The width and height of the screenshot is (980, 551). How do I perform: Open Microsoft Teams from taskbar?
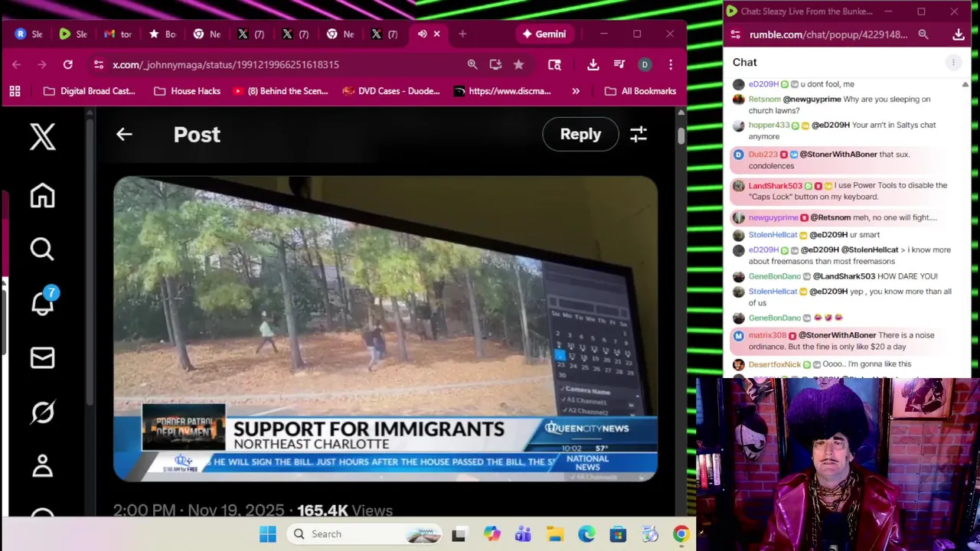(523, 534)
